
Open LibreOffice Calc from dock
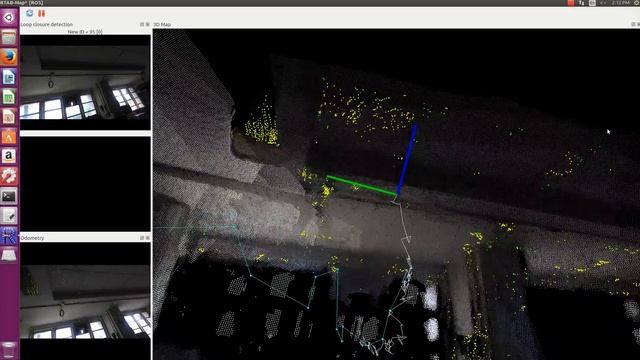tap(9, 97)
